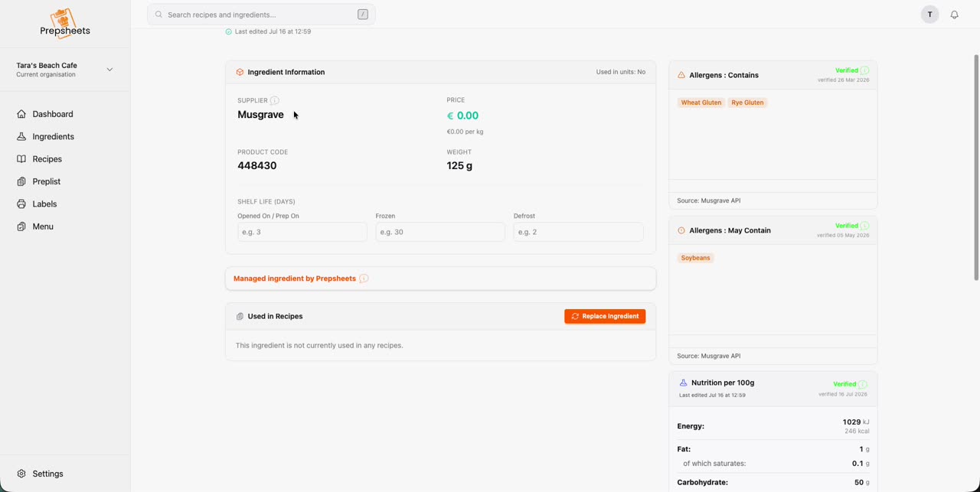The width and height of the screenshot is (980, 492).
Task: Click the Nutrition Verified info icon
Action: (x=863, y=384)
